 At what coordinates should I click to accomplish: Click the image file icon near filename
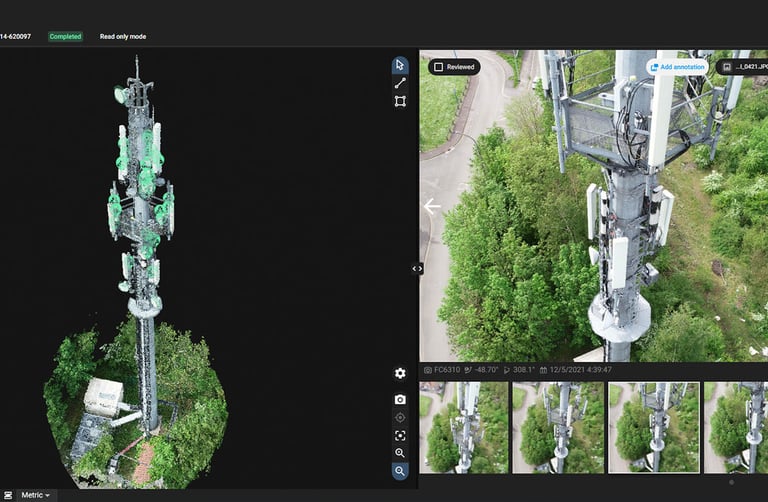[x=727, y=67]
